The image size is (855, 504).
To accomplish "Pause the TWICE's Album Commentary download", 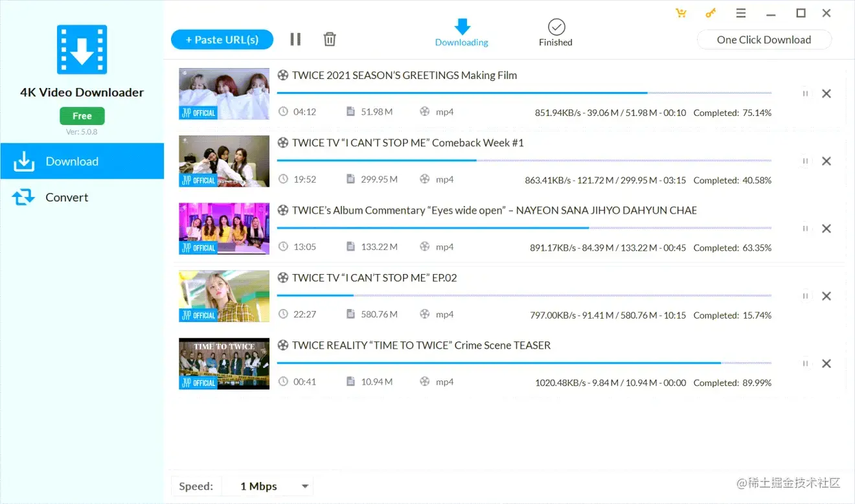I will click(805, 229).
